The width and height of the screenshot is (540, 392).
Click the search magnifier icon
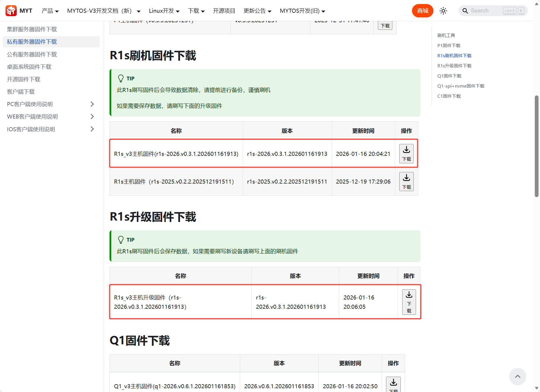[x=465, y=11]
